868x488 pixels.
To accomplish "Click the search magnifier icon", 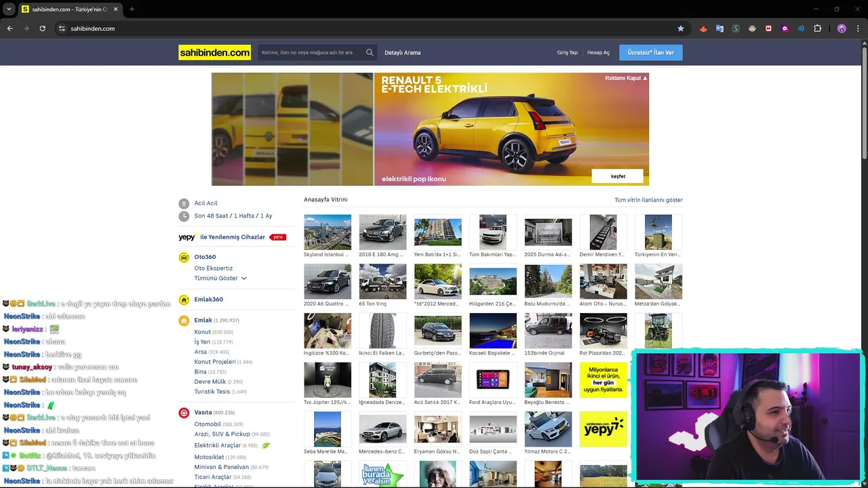I will click(370, 52).
